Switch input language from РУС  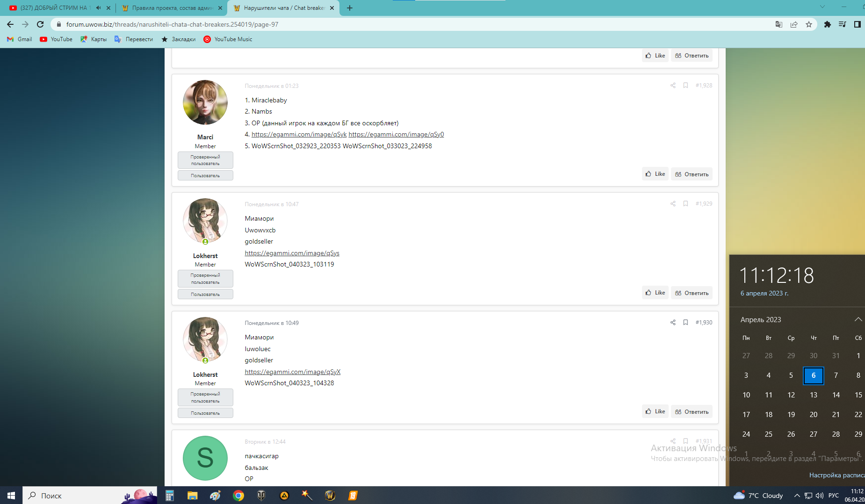833,496
